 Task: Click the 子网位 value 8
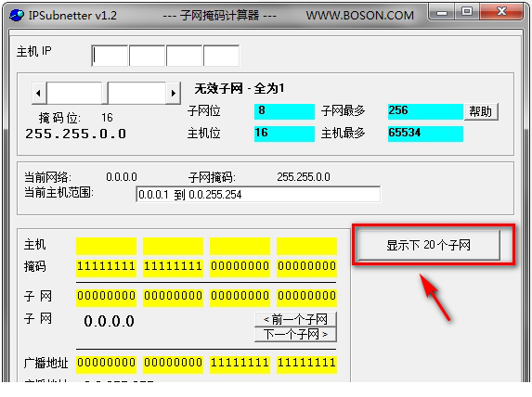[x=284, y=111]
